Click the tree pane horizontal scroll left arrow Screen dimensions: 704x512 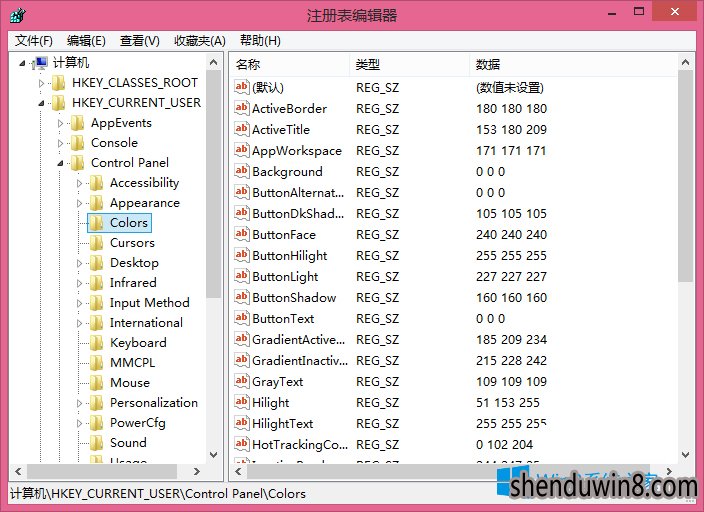[18, 472]
